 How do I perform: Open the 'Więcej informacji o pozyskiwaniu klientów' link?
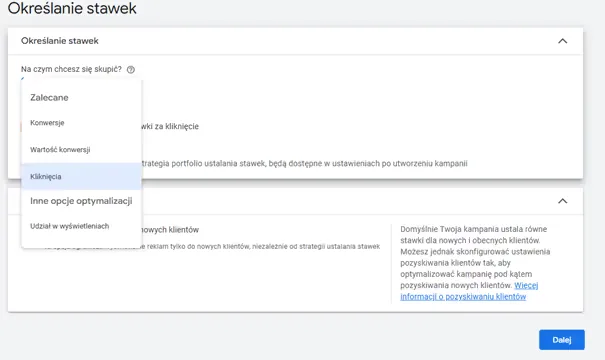click(469, 291)
